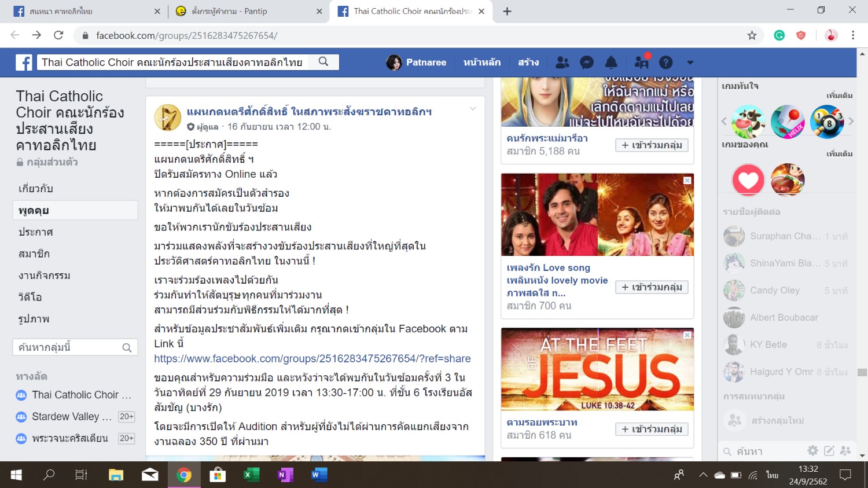
Task: Join the ตามรอยพระบาท group
Action: pyautogui.click(x=652, y=429)
